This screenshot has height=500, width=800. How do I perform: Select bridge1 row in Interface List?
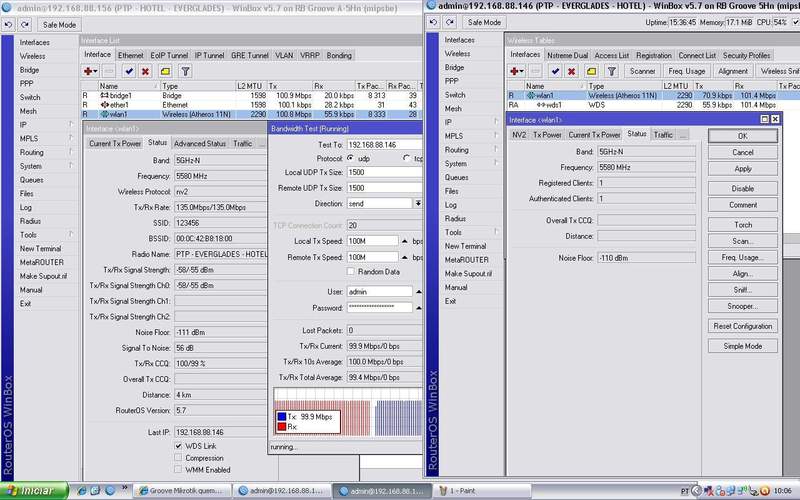[251, 95]
